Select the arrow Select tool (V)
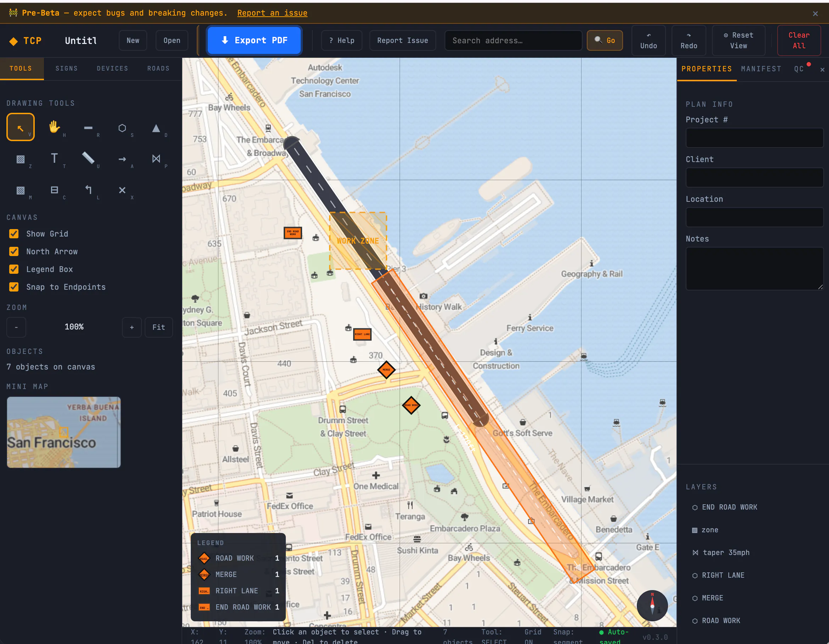Image resolution: width=829 pixels, height=644 pixels. click(x=21, y=127)
